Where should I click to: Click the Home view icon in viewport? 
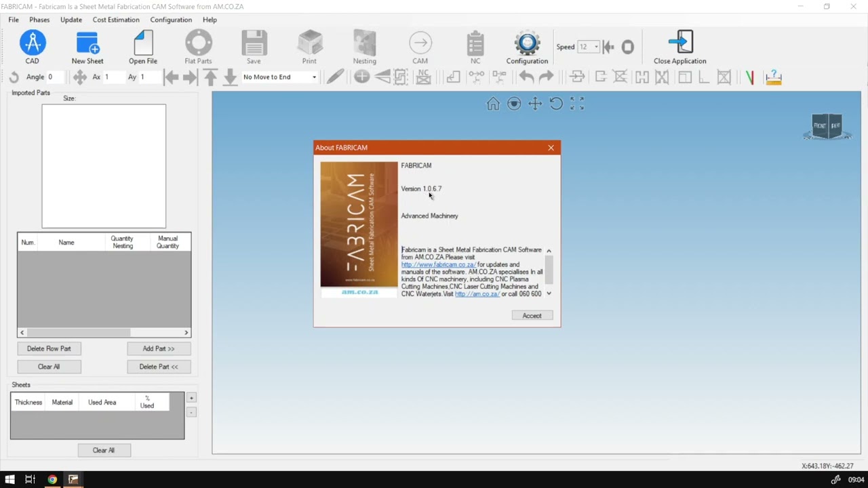[493, 104]
